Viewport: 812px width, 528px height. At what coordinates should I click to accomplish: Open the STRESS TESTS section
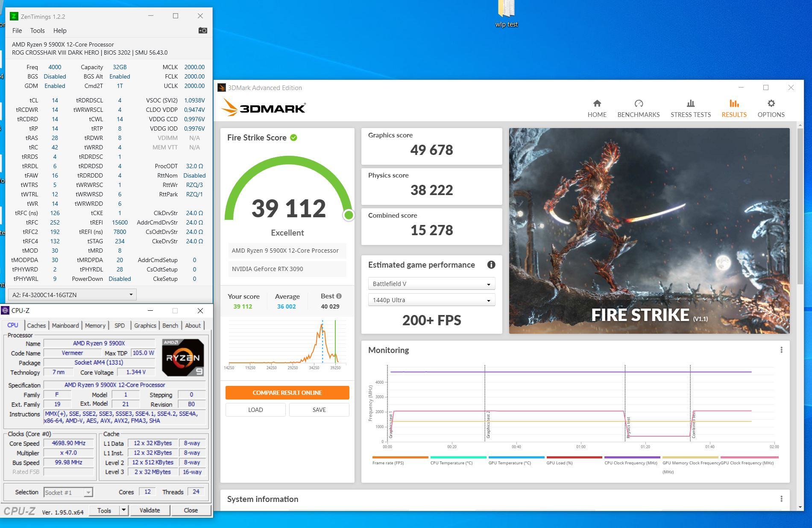(691, 108)
